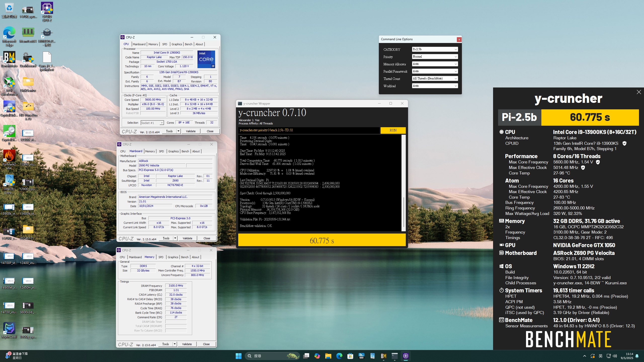Open the Microsoft Edge desktop shortcut
644x362 pixels.
click(x=9, y=36)
